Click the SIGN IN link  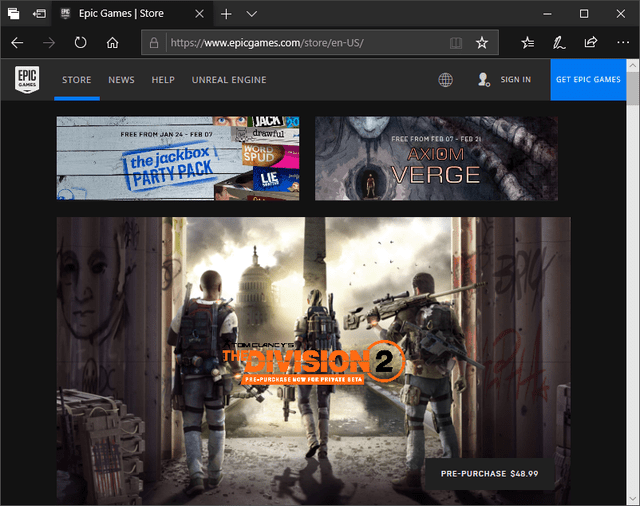(516, 80)
